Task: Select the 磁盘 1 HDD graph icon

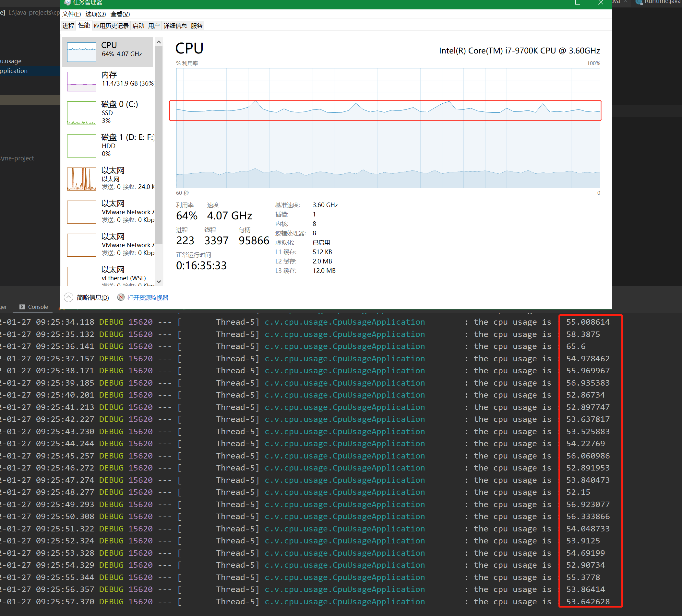Action: click(81, 146)
